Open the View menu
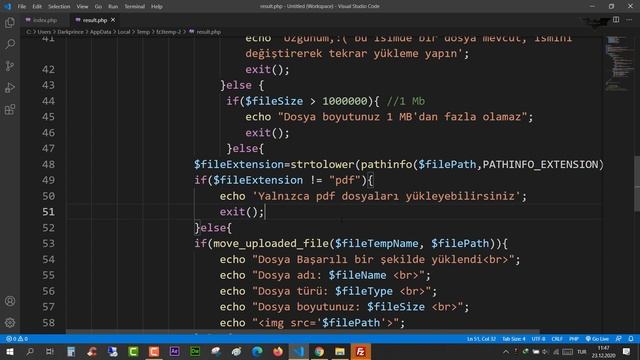This screenshot has height=360, width=640. [82, 7]
